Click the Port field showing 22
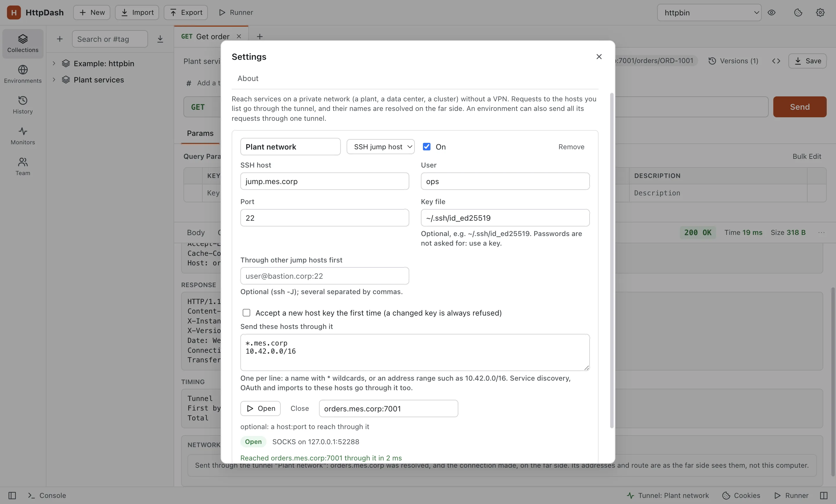Screen dimensions: 836x504 click(324, 218)
